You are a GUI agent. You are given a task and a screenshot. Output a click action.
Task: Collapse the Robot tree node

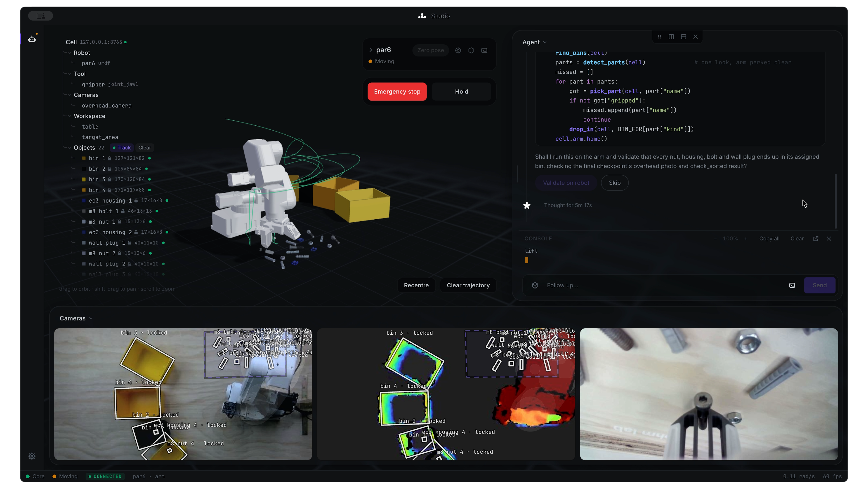point(69,53)
